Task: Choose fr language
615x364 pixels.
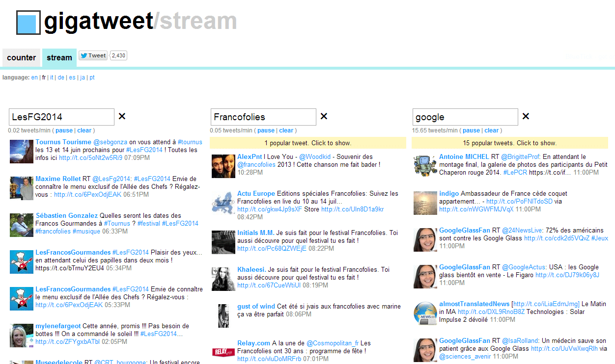Action: (44, 78)
